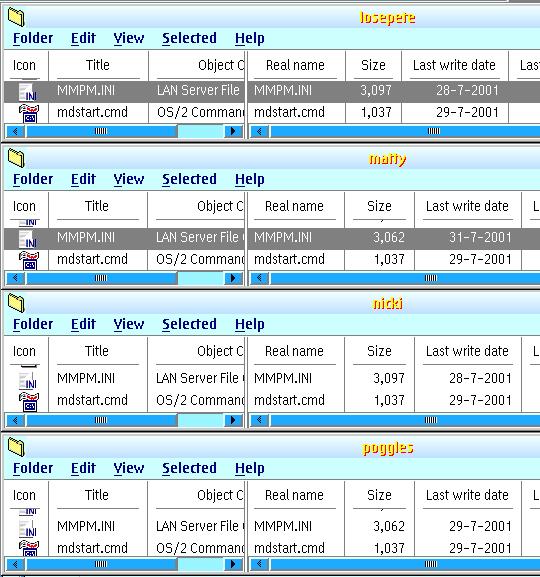The width and height of the screenshot is (540, 577).
Task: Select the mdstart.cmd title in nicki window
Action: pos(92,400)
